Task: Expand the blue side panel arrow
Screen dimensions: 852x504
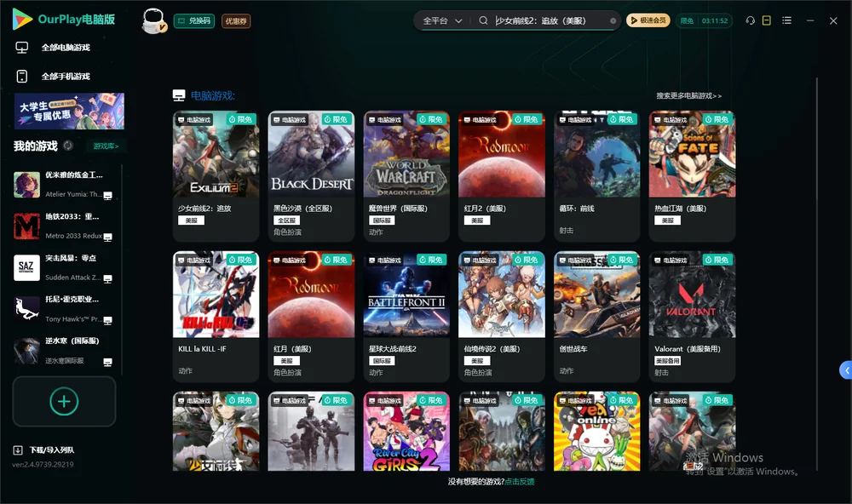Action: [x=846, y=369]
